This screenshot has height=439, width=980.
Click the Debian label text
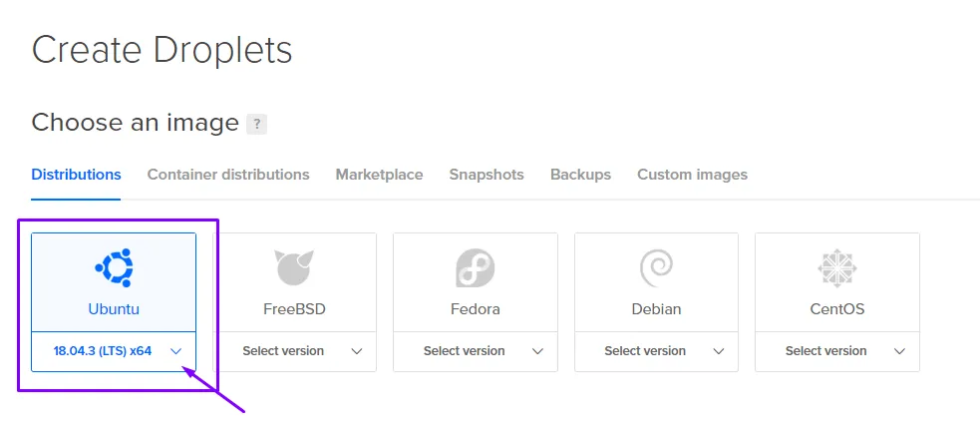click(656, 309)
